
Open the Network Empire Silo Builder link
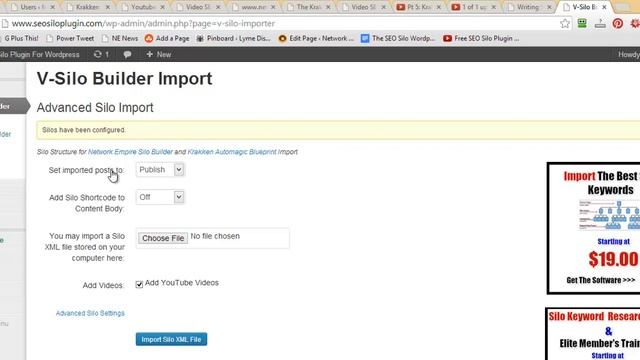tap(130, 152)
